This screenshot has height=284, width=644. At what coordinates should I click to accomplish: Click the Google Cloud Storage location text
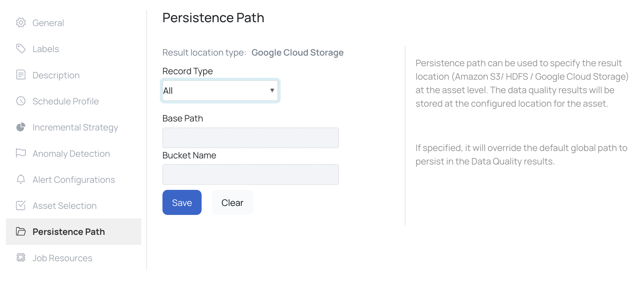298,52
